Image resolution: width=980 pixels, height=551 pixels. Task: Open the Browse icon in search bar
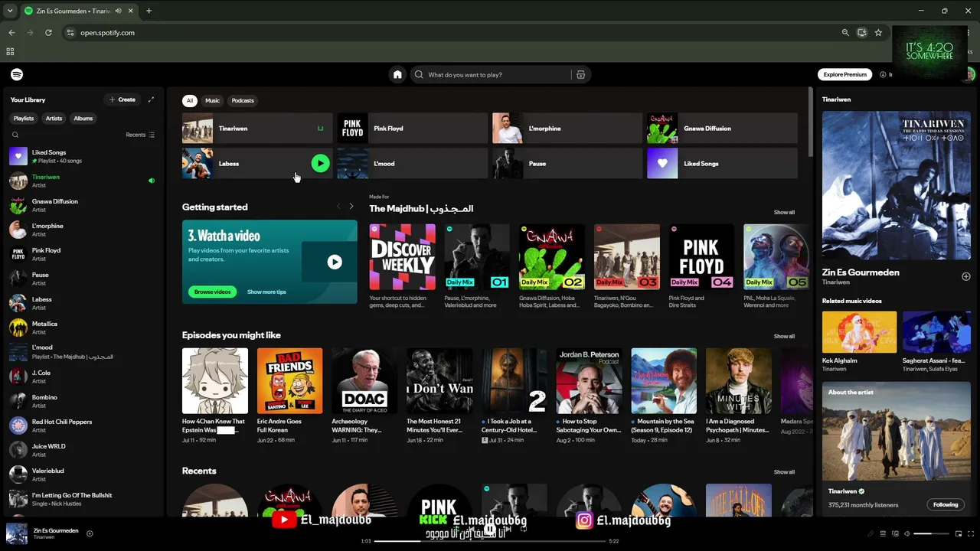pos(580,74)
